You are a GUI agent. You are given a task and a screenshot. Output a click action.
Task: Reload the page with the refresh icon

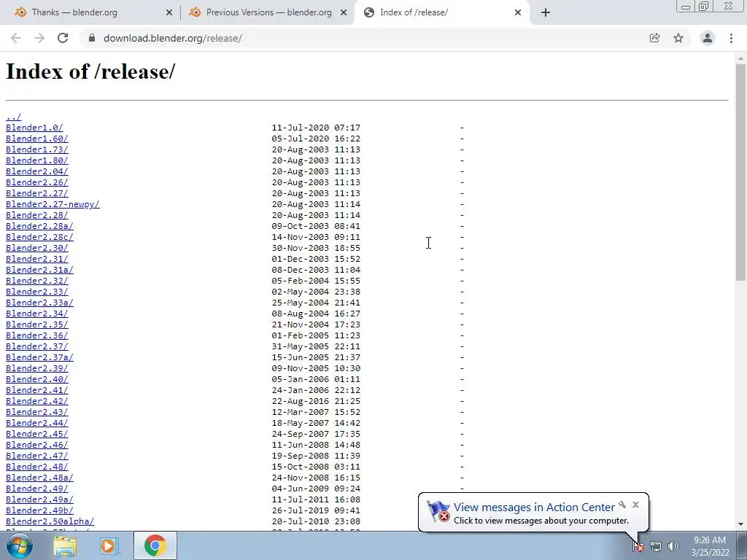point(63,38)
